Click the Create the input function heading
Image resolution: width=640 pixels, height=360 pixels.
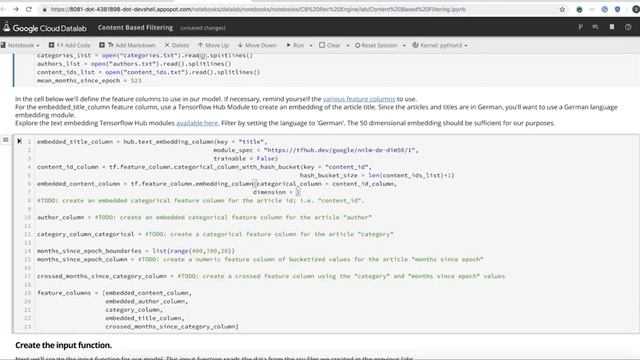tap(63, 345)
